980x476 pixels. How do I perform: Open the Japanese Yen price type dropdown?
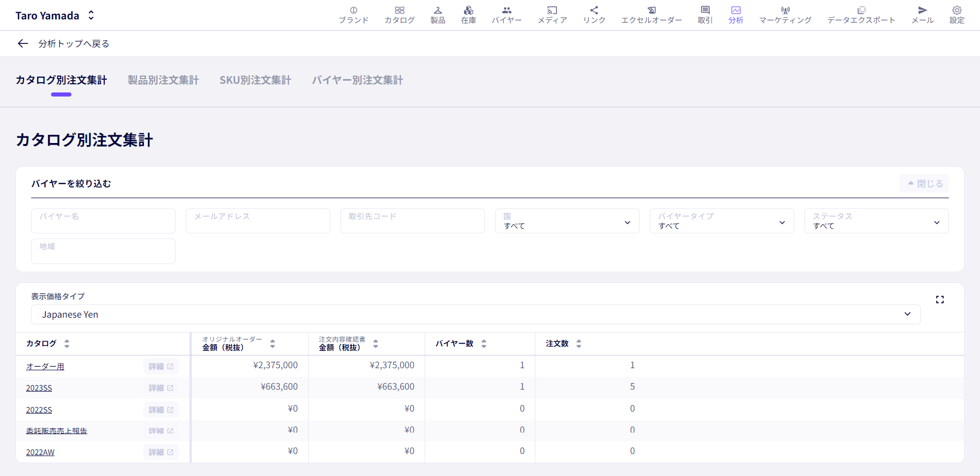point(476,315)
